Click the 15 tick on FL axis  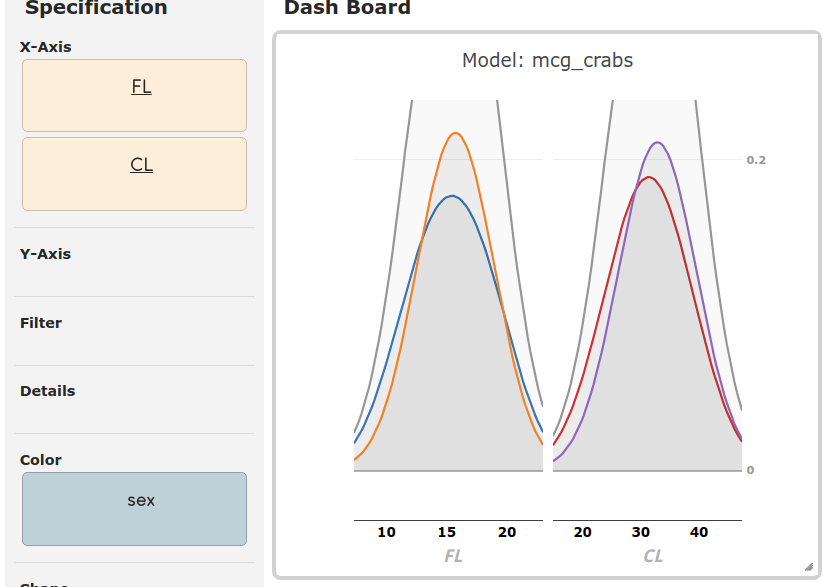coord(447,532)
